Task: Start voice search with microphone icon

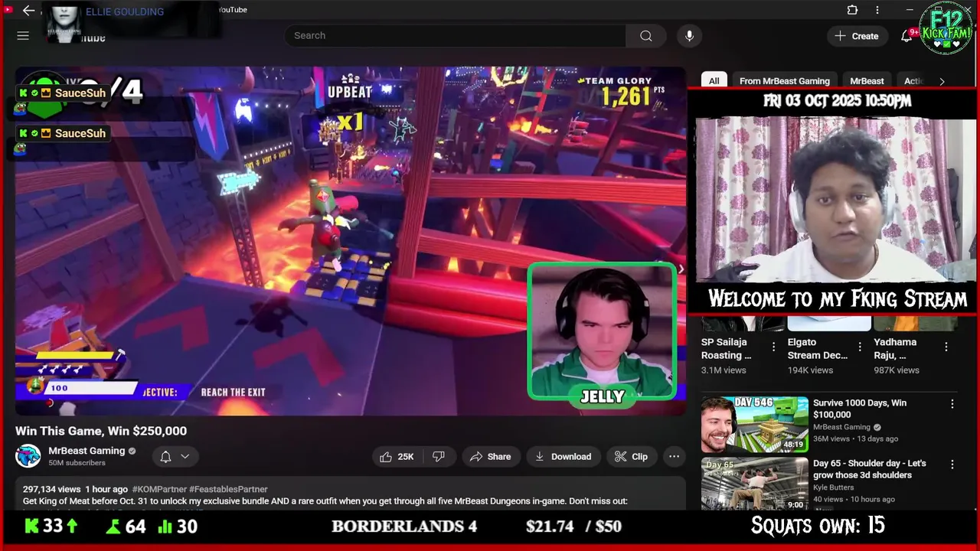Action: coord(689,36)
